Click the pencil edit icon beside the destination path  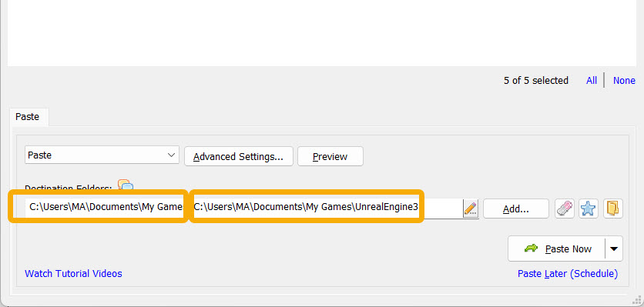tap(471, 209)
